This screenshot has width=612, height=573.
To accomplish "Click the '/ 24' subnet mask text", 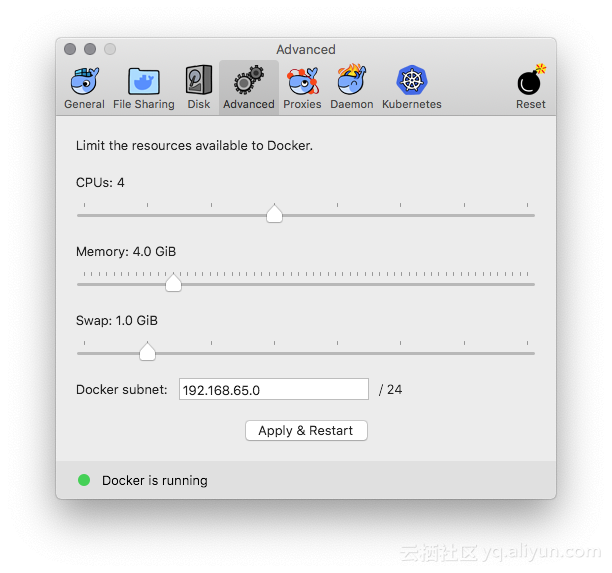I will [x=390, y=390].
